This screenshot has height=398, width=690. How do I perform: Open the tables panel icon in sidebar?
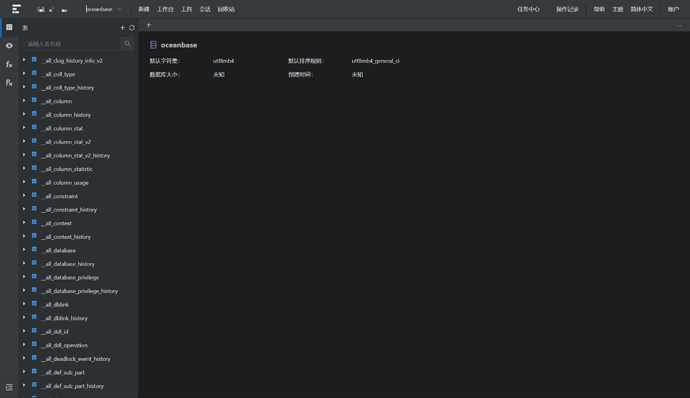(x=9, y=27)
